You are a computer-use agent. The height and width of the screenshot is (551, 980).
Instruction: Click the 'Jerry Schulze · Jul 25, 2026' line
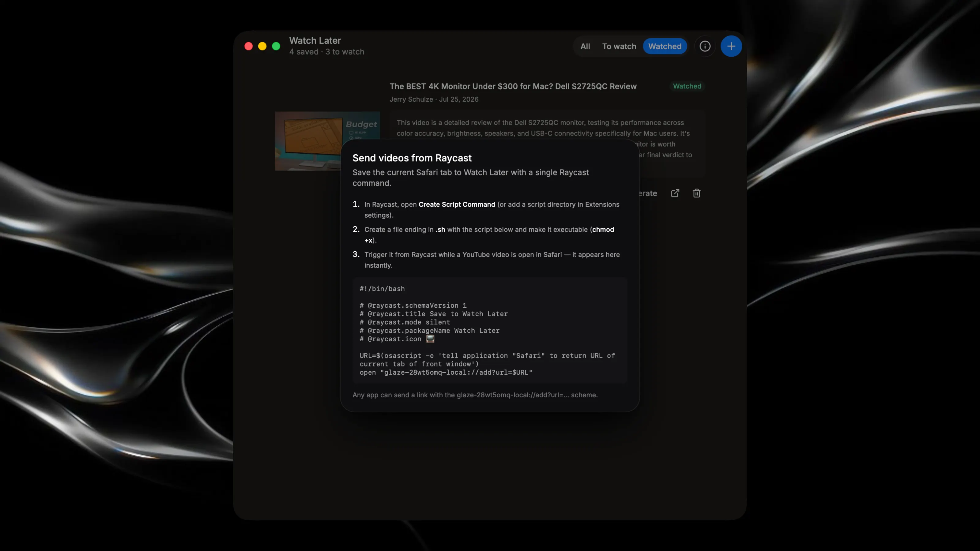(x=434, y=99)
